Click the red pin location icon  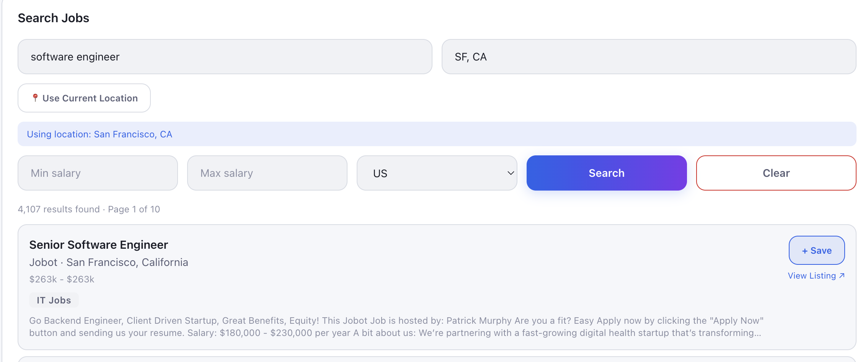tap(36, 98)
